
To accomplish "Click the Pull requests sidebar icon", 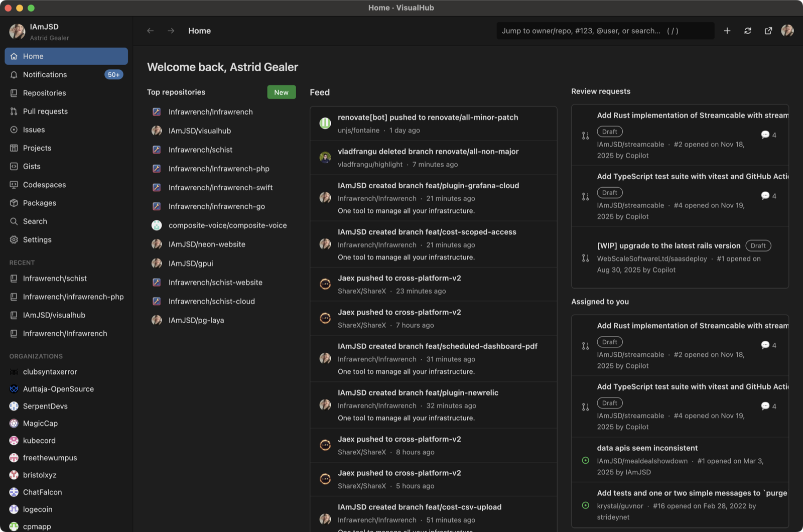I will pos(14,111).
